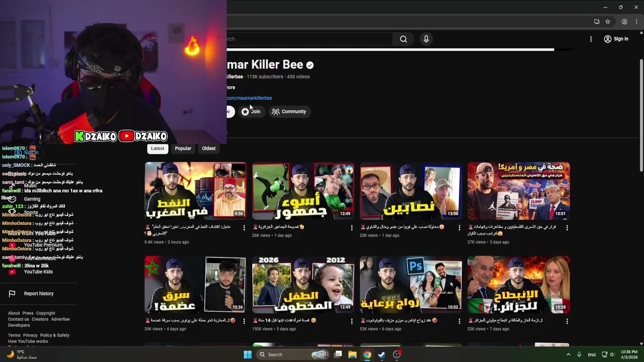Click the Windows taskbar Search box
Image resolution: width=644 pixels, height=362 pixels.
pyautogui.click(x=293, y=354)
